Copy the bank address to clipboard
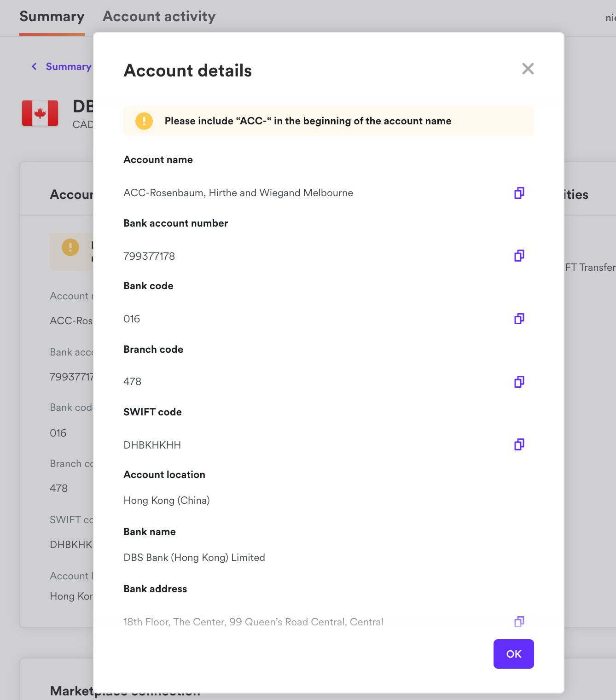This screenshot has height=700, width=616. [519, 622]
